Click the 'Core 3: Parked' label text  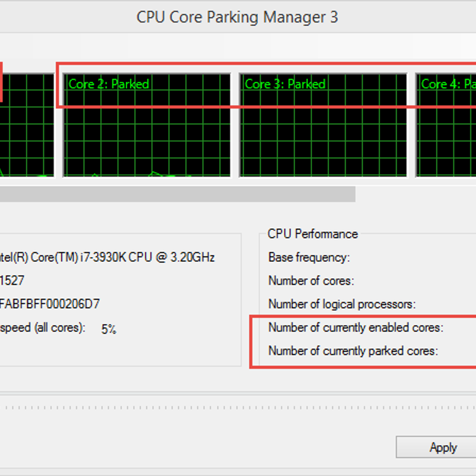coord(285,84)
